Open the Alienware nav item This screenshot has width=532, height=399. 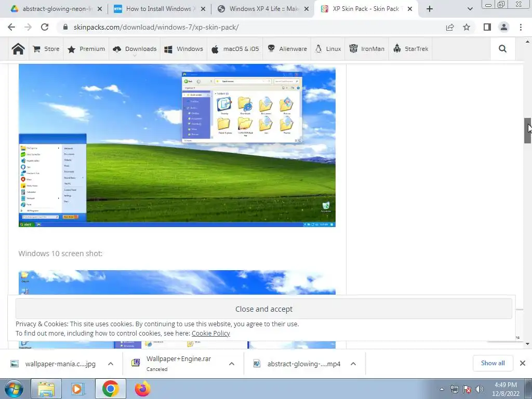coord(287,49)
